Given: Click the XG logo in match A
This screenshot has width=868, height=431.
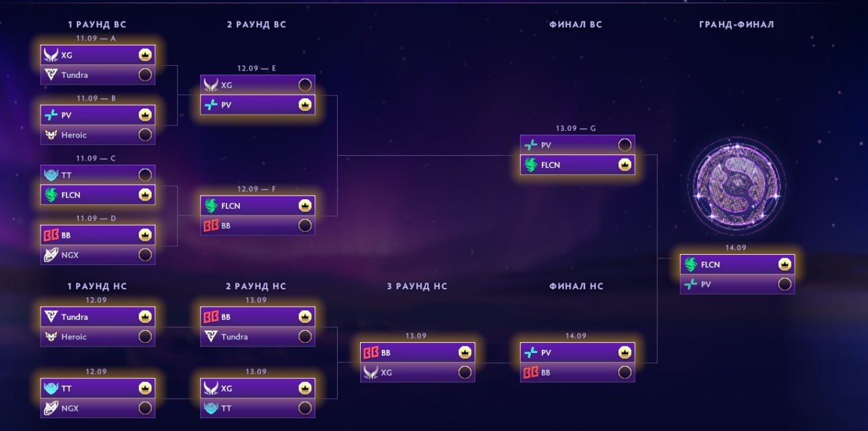Looking at the screenshot, I should [x=51, y=55].
